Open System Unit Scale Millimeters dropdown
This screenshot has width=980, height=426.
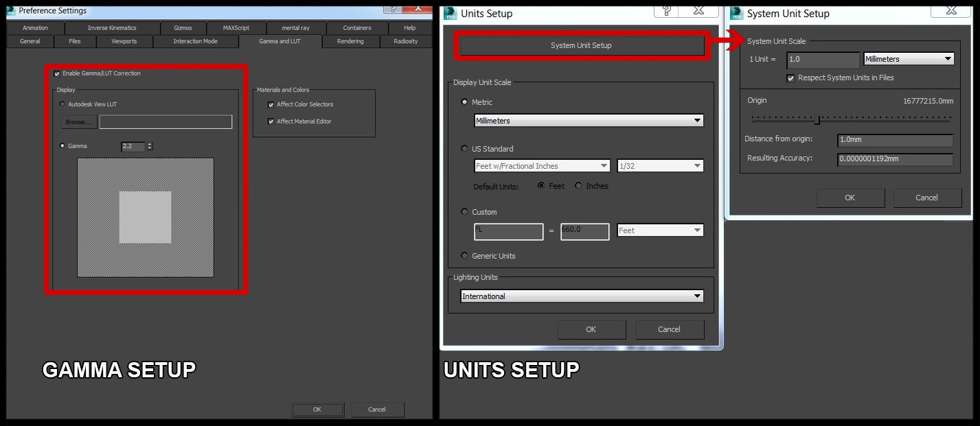(909, 59)
